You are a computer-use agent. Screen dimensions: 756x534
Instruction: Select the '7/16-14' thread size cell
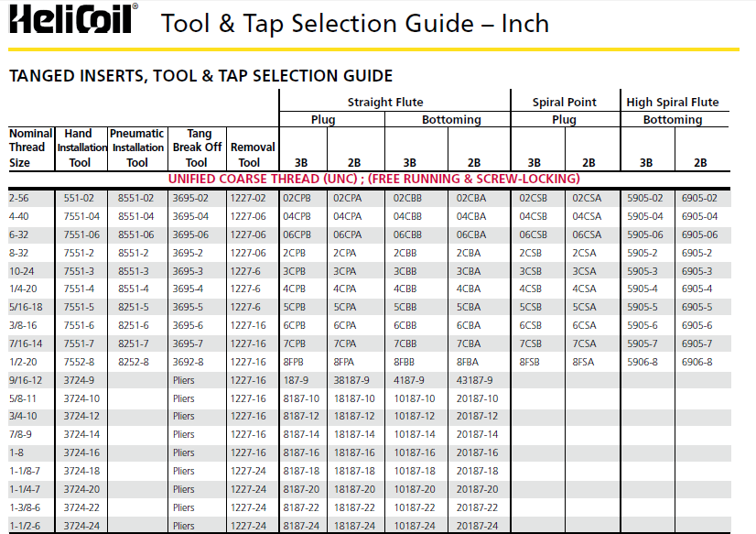click(26, 343)
